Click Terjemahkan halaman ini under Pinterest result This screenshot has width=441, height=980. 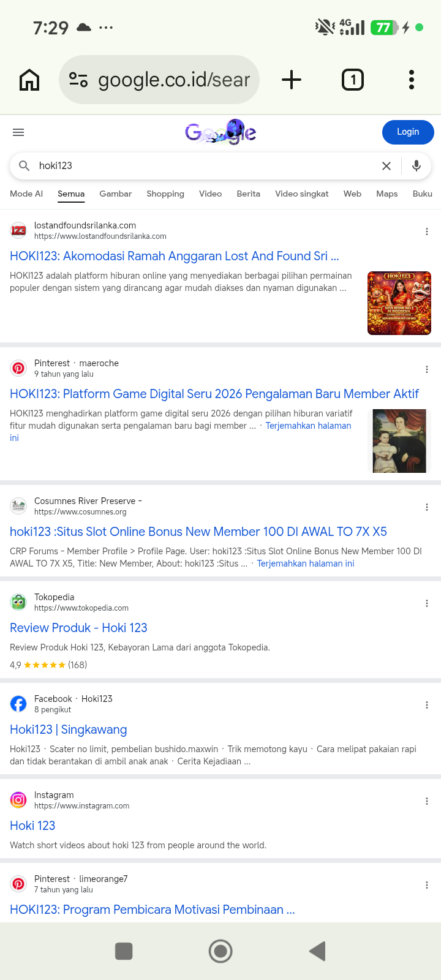point(308,426)
